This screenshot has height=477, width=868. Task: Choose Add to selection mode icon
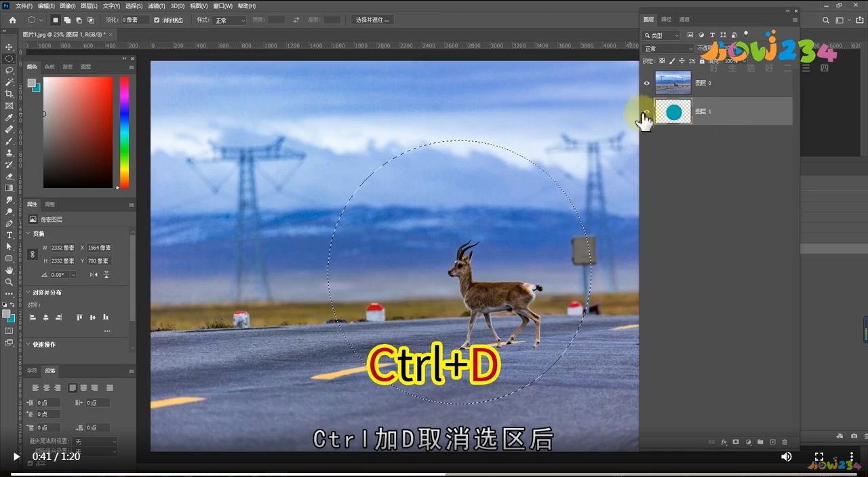67,20
